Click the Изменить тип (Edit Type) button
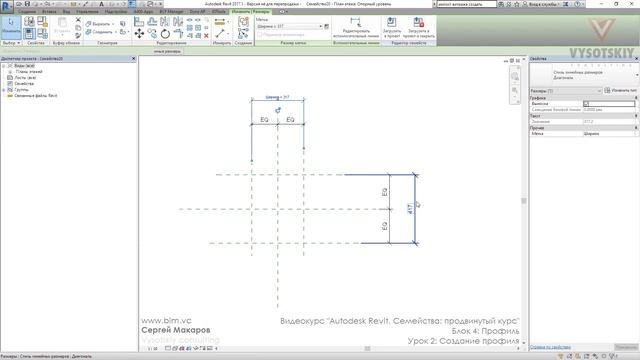The height and width of the screenshot is (360, 640). coord(620,91)
